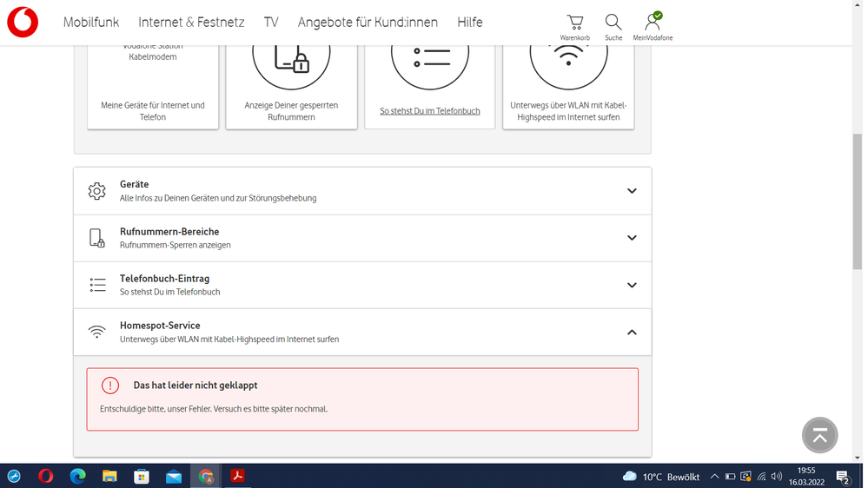
Task: Click the red error exclamation icon
Action: 110,385
